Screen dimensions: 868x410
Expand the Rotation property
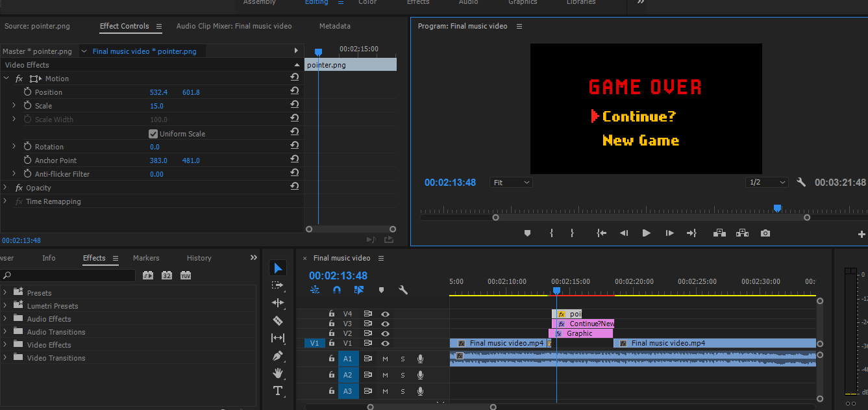(14, 146)
